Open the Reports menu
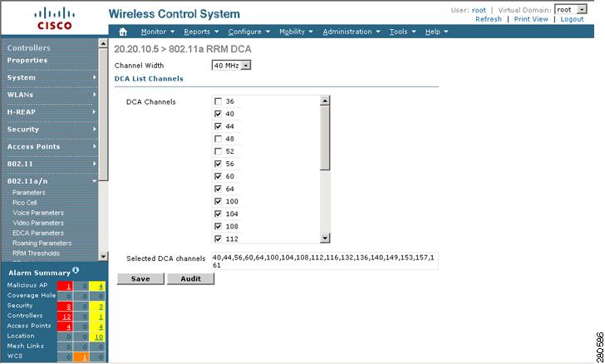 click(201, 32)
